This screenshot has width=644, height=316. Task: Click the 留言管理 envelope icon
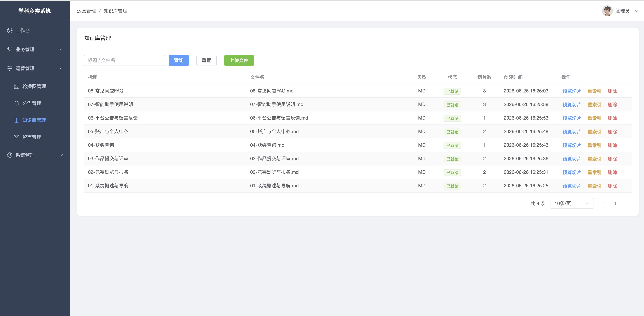pyautogui.click(x=16, y=137)
